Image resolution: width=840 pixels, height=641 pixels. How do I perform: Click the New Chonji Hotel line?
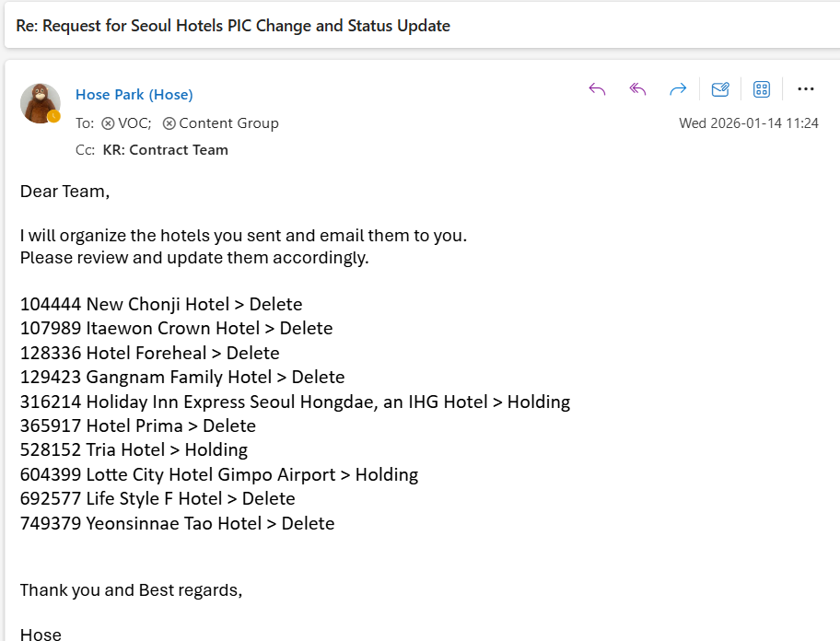click(161, 305)
